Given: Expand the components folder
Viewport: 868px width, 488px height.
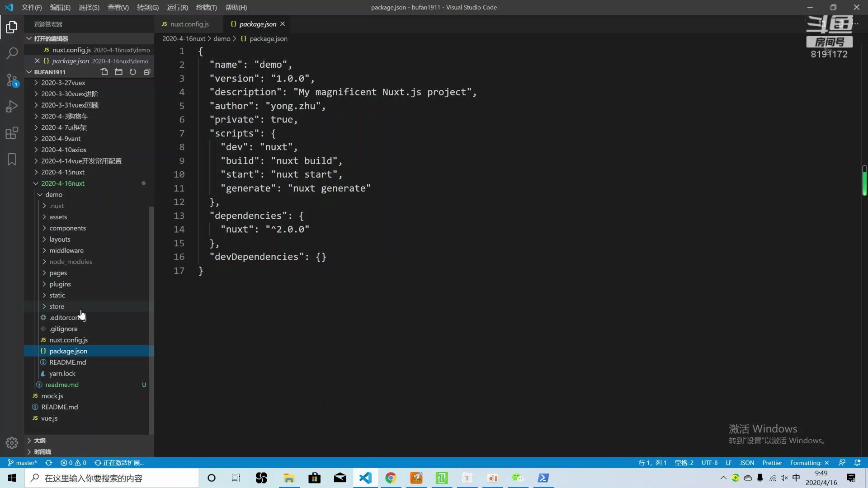Looking at the screenshot, I should point(89,228).
